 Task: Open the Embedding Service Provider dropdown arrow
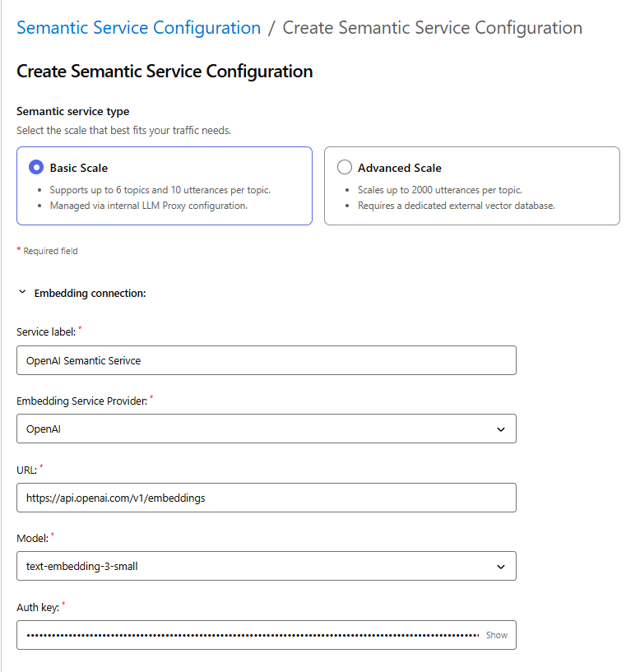500,429
